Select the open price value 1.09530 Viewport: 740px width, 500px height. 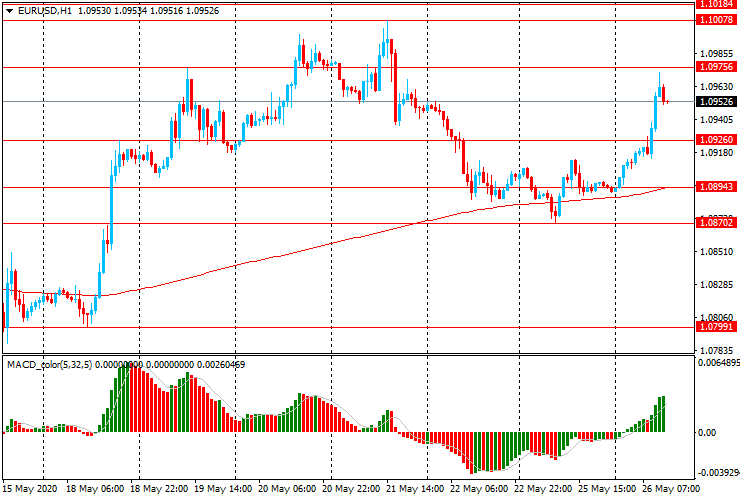[94, 11]
